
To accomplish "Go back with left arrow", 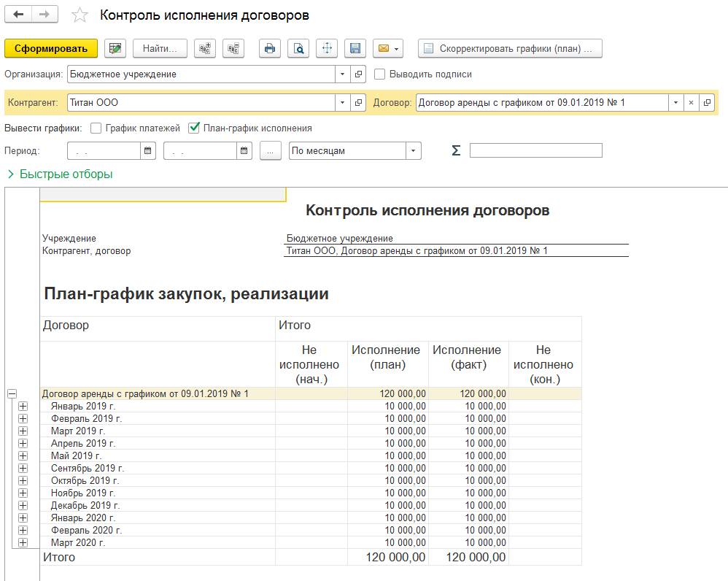I will click(19, 15).
